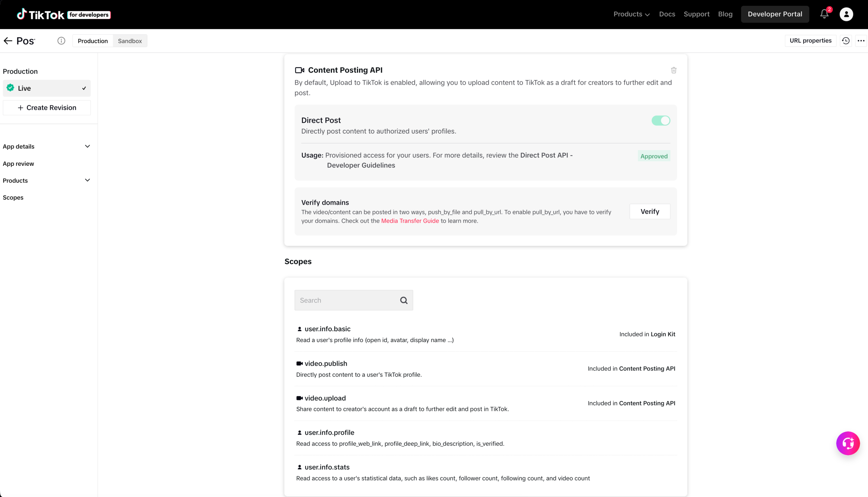Switch to the Sandbox tab

(130, 41)
